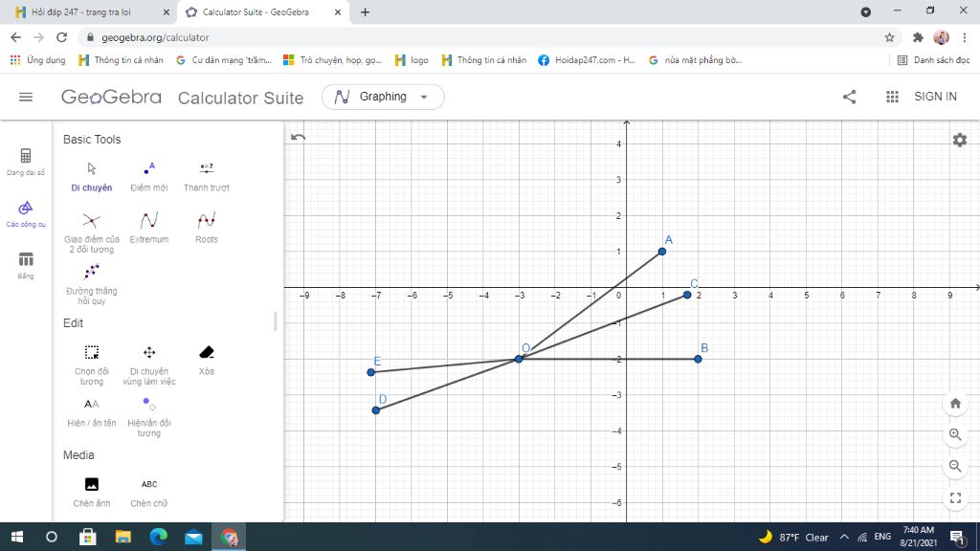Open the Windows Start menu
Viewport: 980px width, 551px height.
[x=17, y=537]
